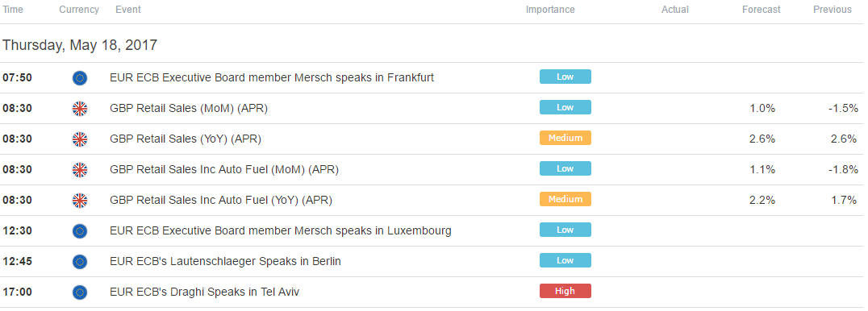Viewport: 868px width, 311px height.
Task: Sort by the Importance column header
Action: click(550, 10)
